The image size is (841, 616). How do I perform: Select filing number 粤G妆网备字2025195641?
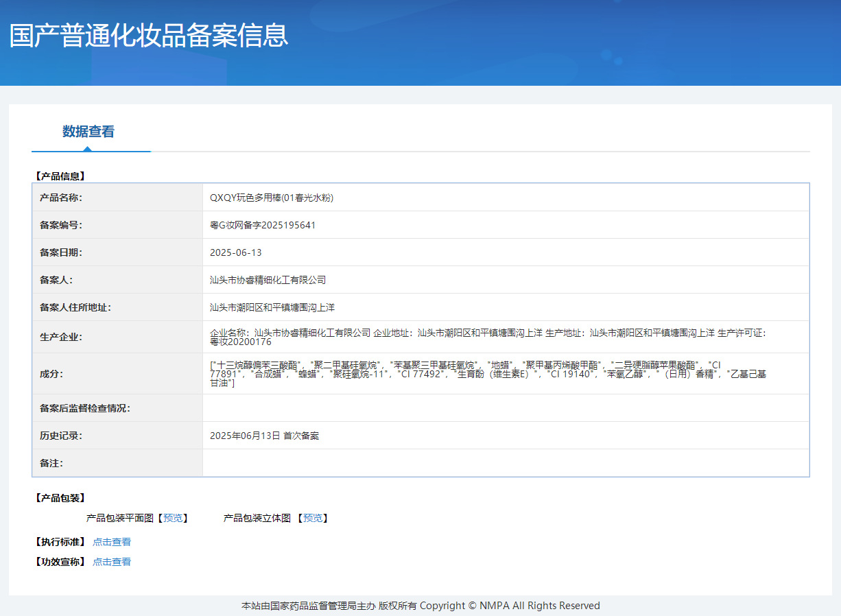263,225
